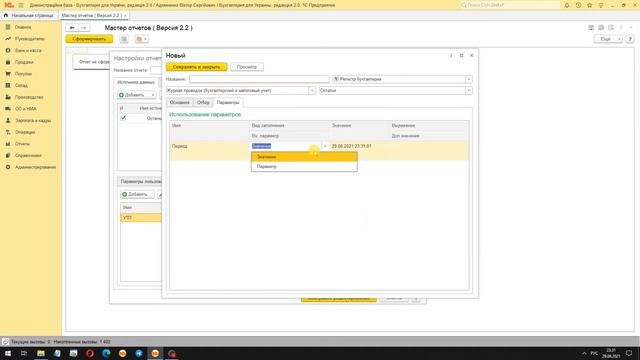Open the Windows Start menu

tap(8, 353)
